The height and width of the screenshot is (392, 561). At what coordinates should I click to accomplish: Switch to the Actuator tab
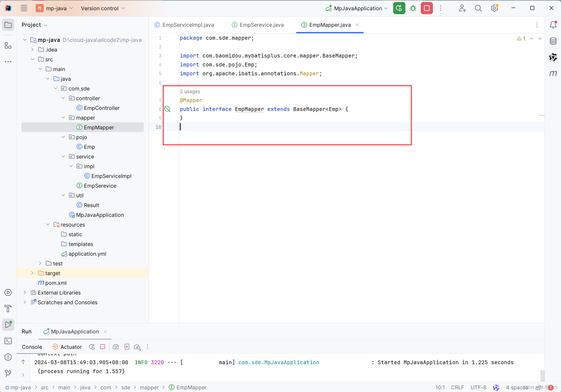tap(71, 347)
